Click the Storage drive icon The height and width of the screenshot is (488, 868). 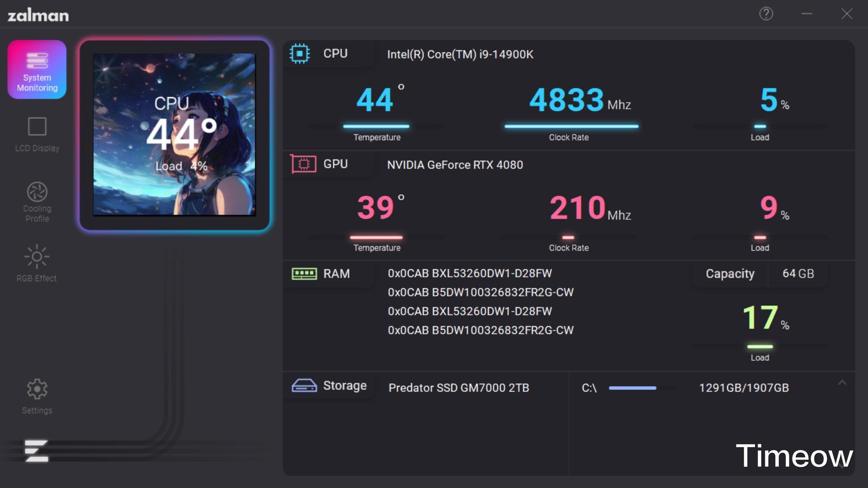pyautogui.click(x=304, y=386)
